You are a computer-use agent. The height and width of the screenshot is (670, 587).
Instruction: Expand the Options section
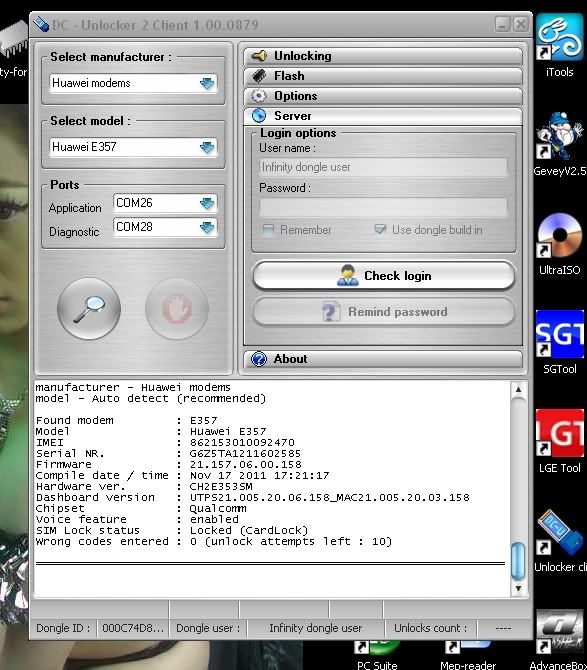[383, 96]
